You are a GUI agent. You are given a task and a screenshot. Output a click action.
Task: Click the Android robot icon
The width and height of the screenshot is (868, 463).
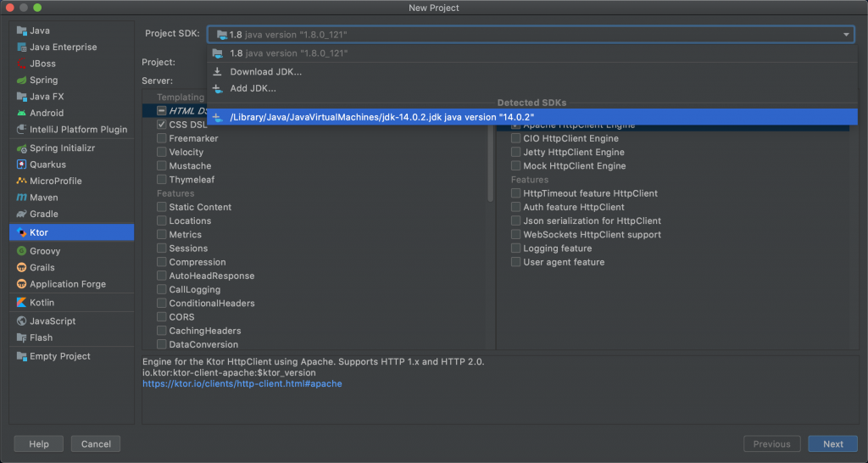click(x=21, y=113)
